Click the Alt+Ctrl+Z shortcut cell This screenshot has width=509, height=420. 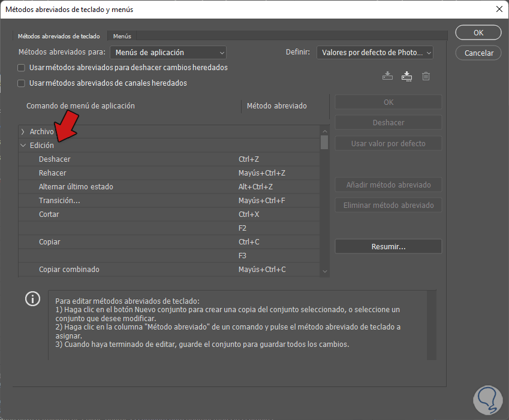(255, 187)
